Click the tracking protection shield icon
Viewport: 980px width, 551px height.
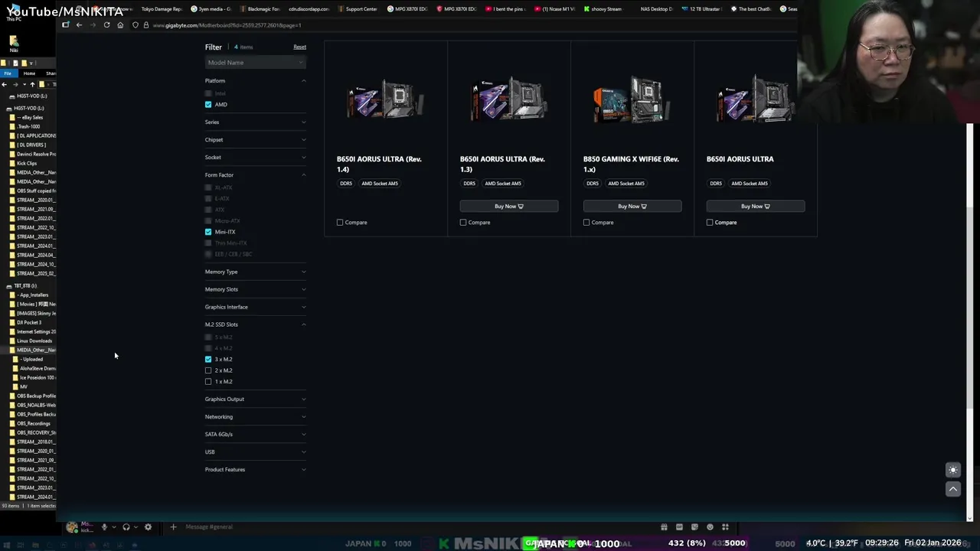136,25
